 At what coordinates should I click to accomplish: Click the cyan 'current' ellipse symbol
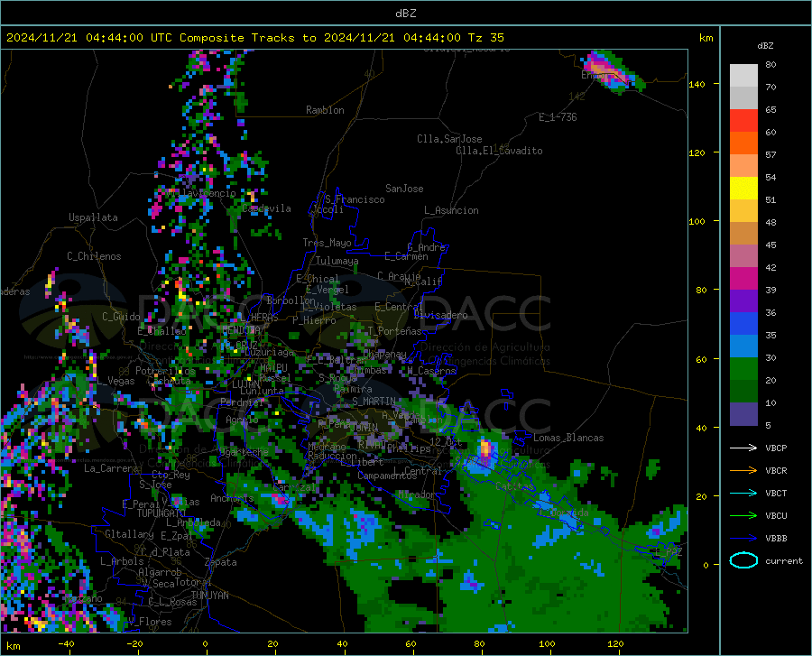743,560
